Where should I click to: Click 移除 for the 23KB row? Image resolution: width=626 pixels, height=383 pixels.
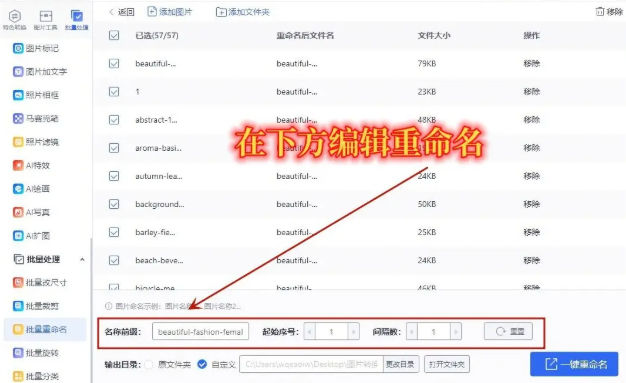click(532, 92)
